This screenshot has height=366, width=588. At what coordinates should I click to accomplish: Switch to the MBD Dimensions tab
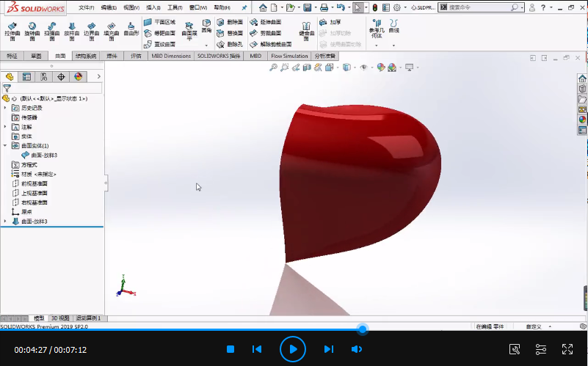(x=171, y=56)
